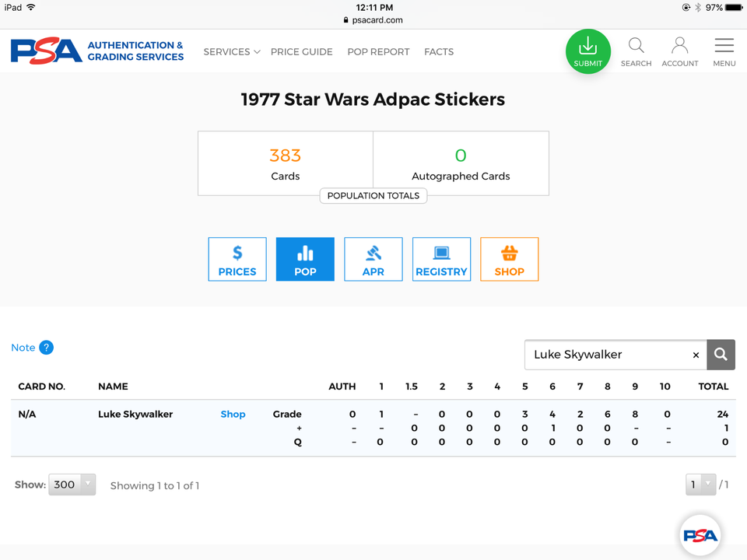This screenshot has height=560, width=747.
Task: Click the blue question mark next to Note
Action: coord(47,348)
